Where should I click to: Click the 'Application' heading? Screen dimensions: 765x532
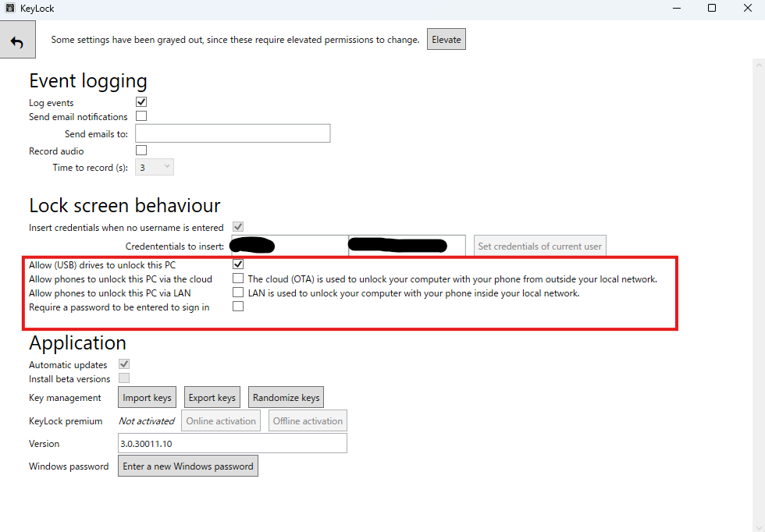[x=77, y=342]
